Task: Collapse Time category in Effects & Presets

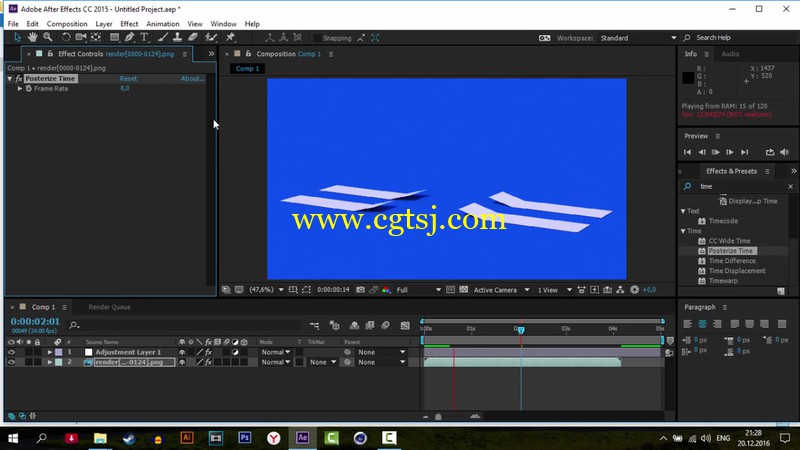Action: coord(683,231)
